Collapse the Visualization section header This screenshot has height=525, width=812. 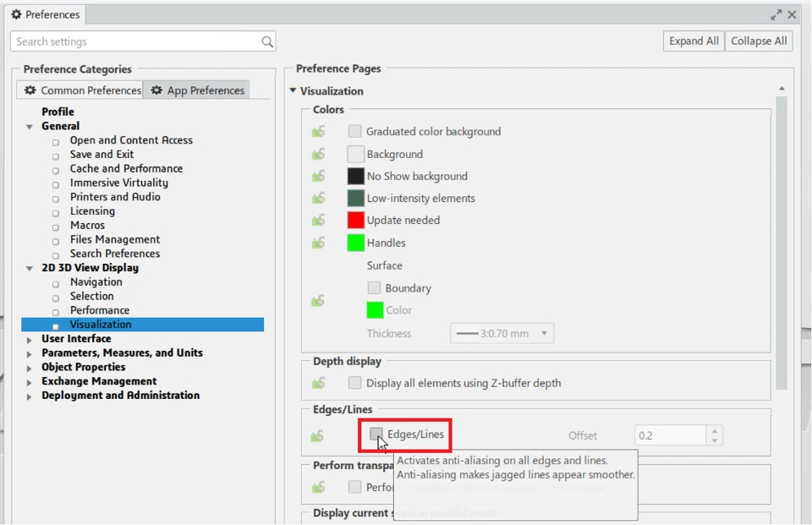[293, 90]
